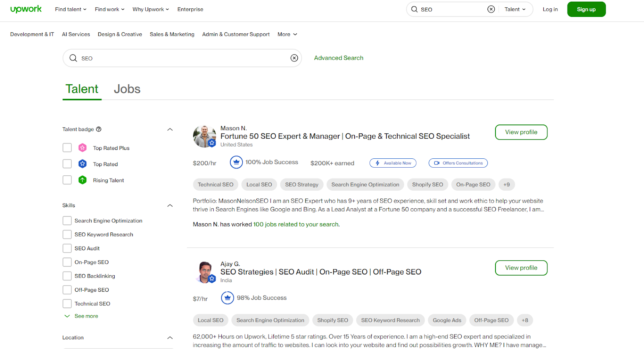The image size is (644, 349).
Task: Click the Rising Talent green arrow icon
Action: pos(83,180)
